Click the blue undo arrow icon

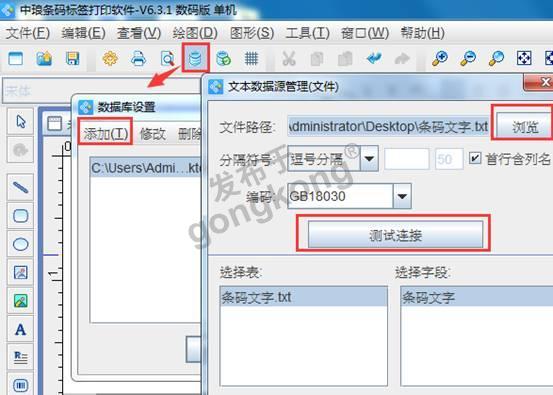[x=374, y=59]
